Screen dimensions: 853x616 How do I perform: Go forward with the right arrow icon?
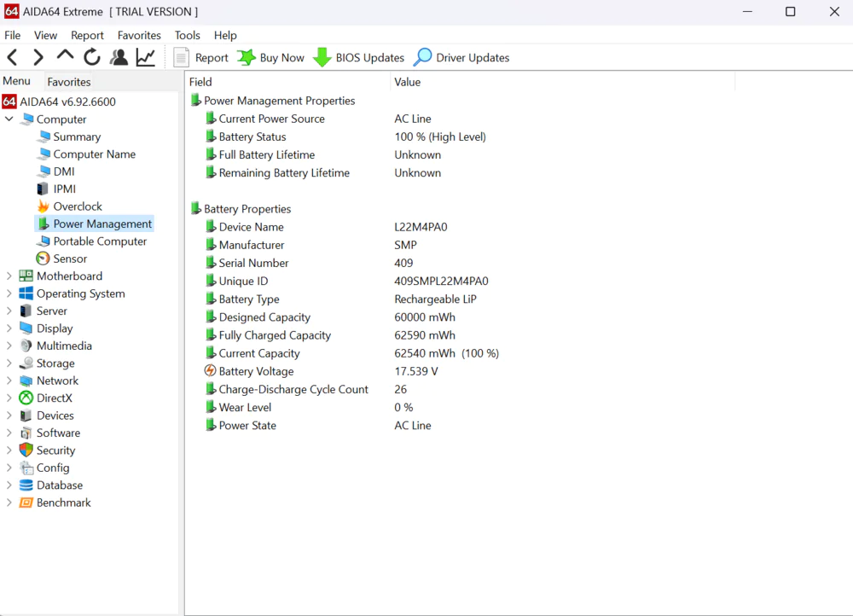pyautogui.click(x=38, y=57)
